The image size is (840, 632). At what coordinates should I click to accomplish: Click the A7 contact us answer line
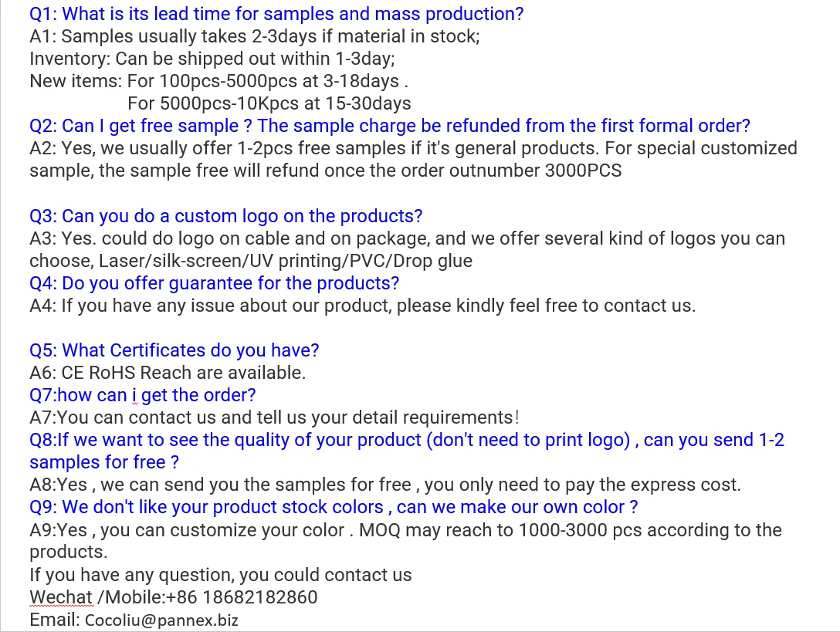pyautogui.click(x=274, y=417)
